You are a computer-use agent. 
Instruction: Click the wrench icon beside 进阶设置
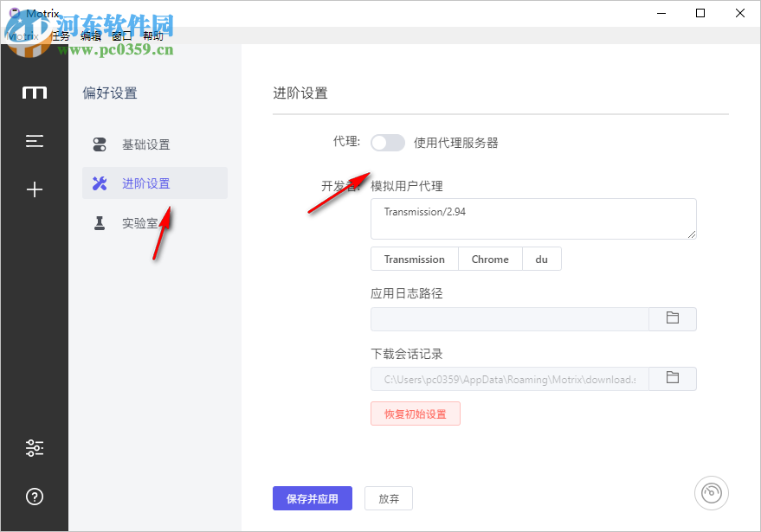point(100,183)
